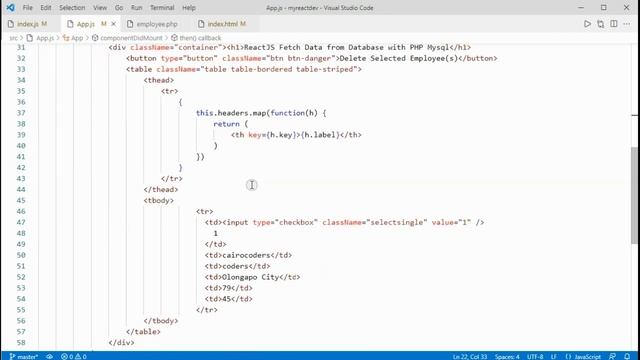Click the vertical scrollbar thumb
Screen dimensions: 640x360
click(x=634, y=195)
